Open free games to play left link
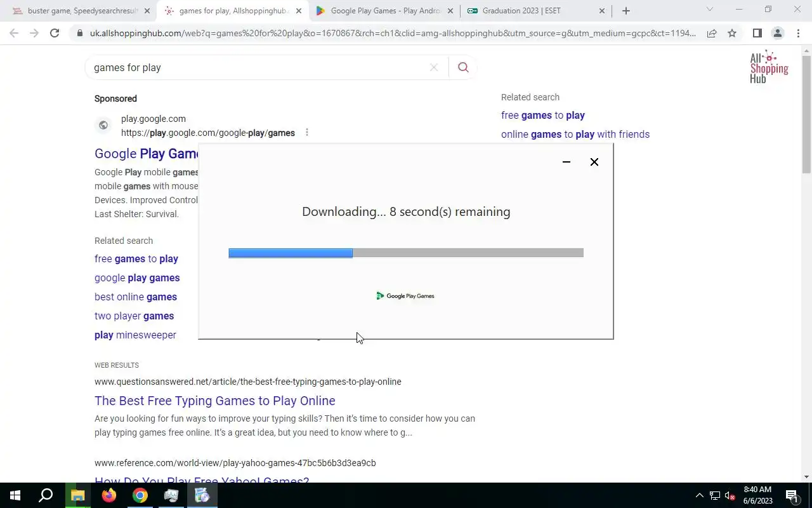812x508 pixels. pyautogui.click(x=136, y=258)
